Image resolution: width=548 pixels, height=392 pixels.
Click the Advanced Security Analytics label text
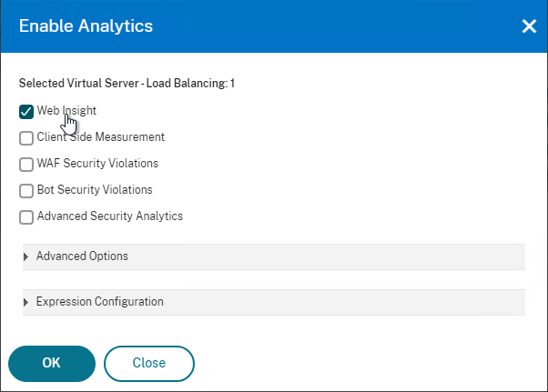coord(110,216)
